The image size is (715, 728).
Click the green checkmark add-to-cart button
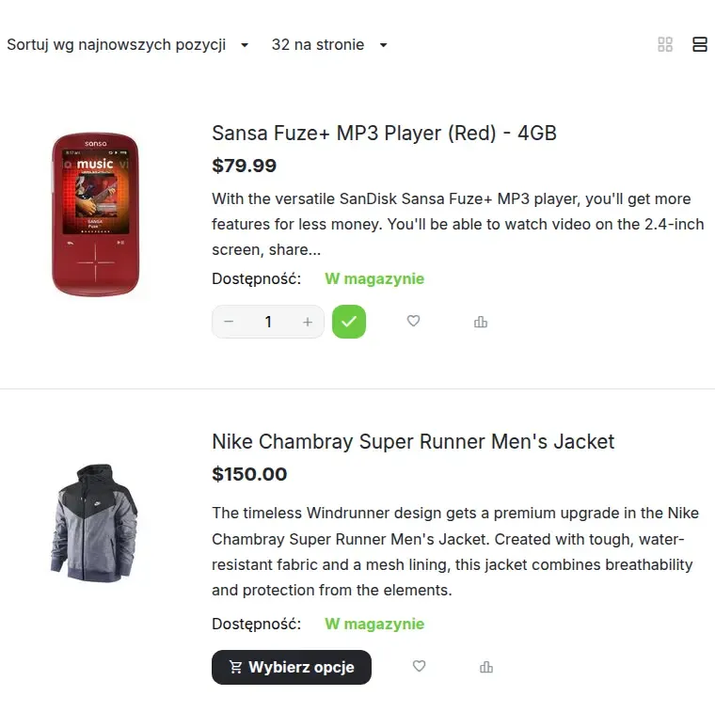[x=349, y=322]
